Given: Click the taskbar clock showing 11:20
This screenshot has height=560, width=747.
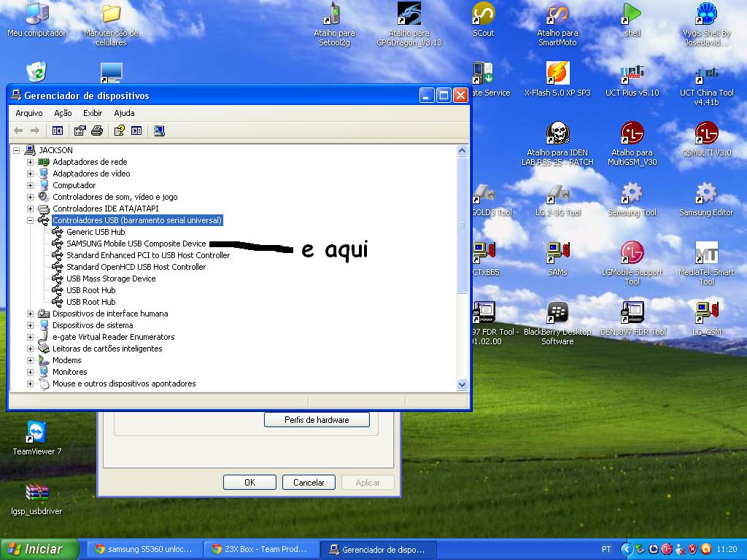Looking at the screenshot, I should pyautogui.click(x=727, y=550).
